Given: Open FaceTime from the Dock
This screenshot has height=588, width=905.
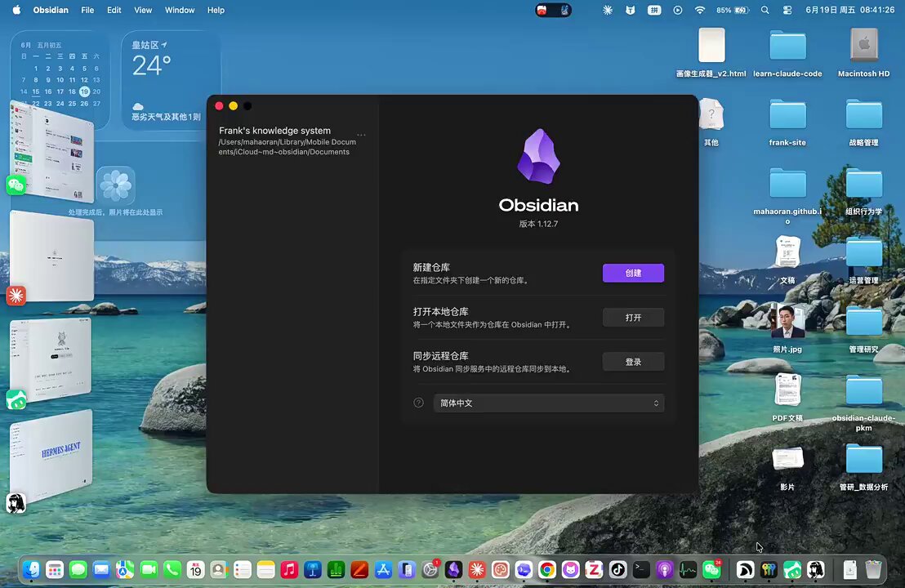Looking at the screenshot, I should point(149,569).
